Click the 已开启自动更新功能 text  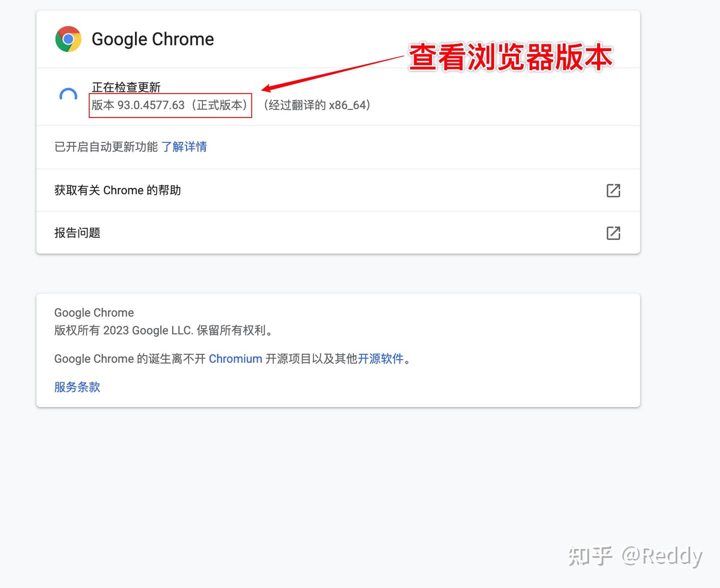click(106, 147)
